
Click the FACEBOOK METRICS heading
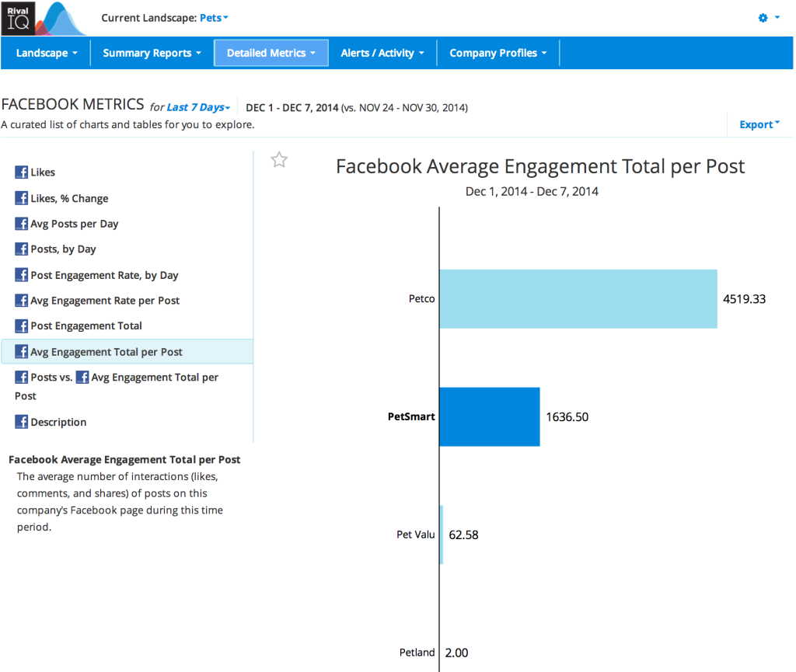[x=72, y=104]
